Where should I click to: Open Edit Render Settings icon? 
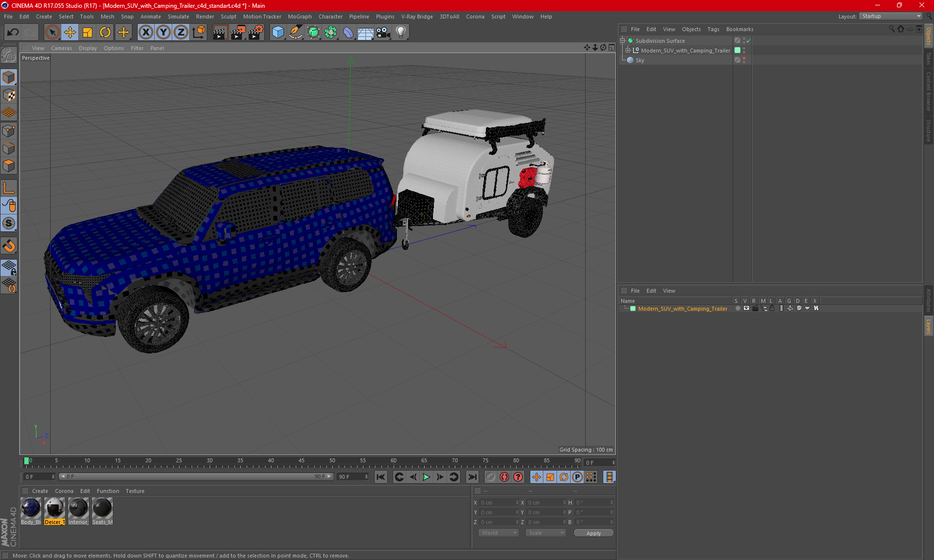256,33
